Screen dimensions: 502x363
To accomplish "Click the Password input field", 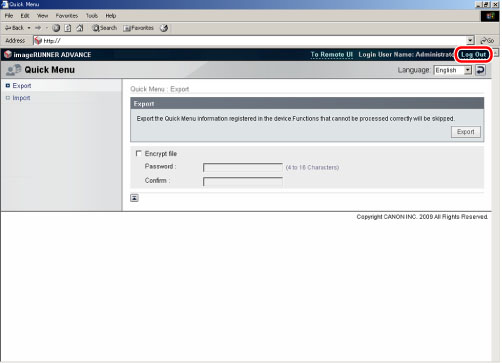I will (x=243, y=167).
